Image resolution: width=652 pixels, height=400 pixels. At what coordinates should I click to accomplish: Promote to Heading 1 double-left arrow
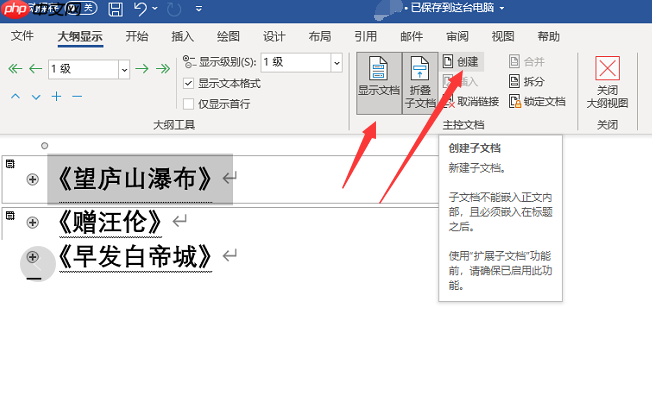click(15, 69)
